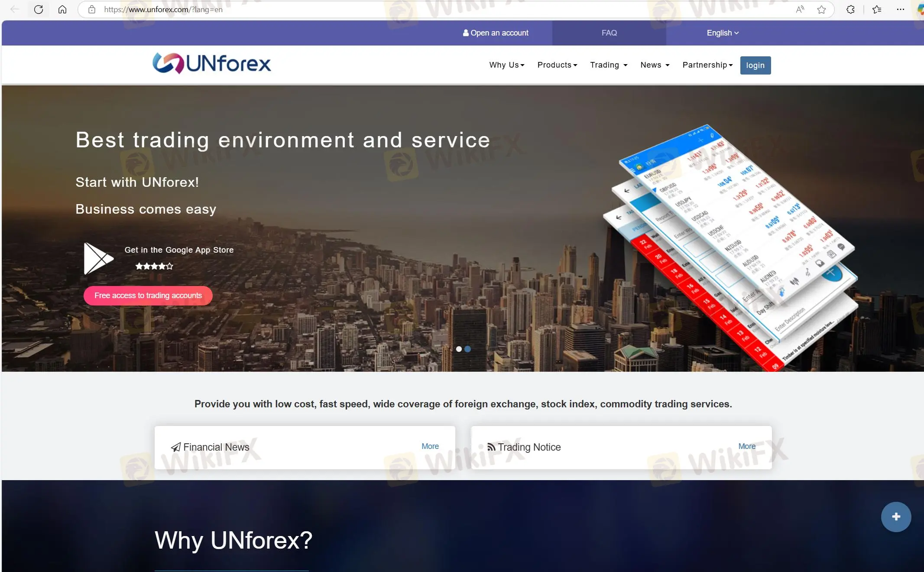Viewport: 924px width, 572px height.
Task: View site info lock icon
Action: (92, 9)
